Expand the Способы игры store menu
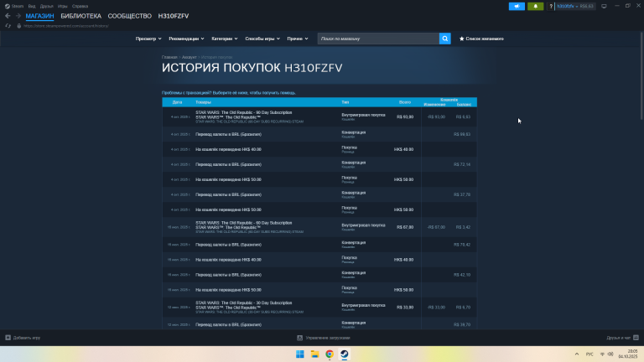This screenshot has height=362, width=644. (x=262, y=39)
